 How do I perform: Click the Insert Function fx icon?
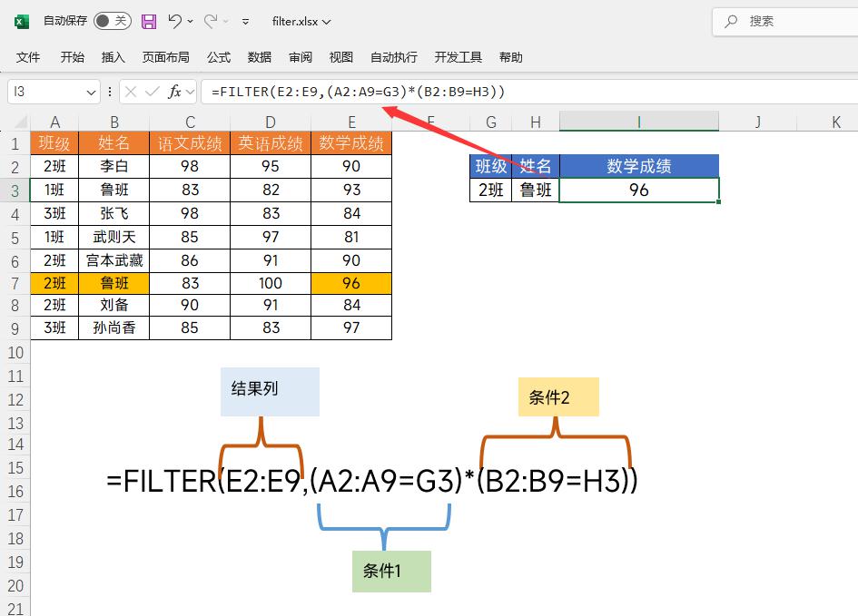(x=174, y=92)
